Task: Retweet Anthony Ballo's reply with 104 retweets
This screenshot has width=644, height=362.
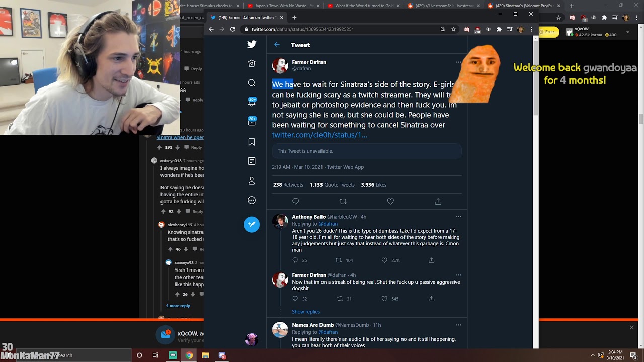Action: (x=339, y=260)
